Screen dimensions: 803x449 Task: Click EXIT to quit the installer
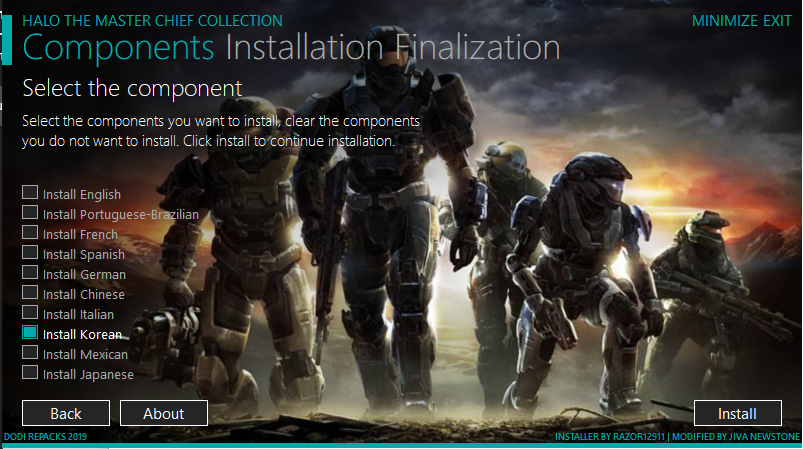tap(777, 21)
